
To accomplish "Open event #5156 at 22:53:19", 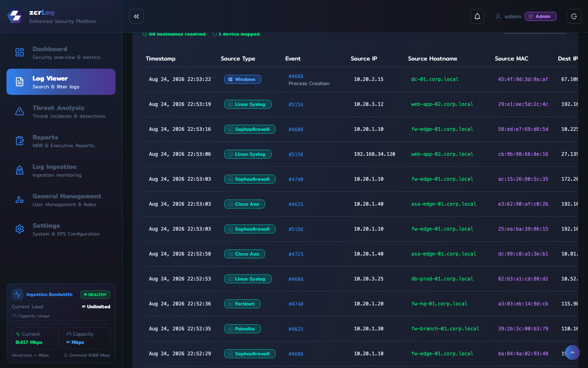I will 296,105.
